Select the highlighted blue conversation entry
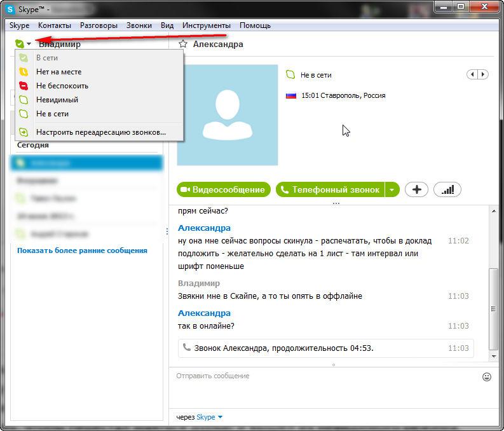This screenshot has width=504, height=431. coord(87,163)
